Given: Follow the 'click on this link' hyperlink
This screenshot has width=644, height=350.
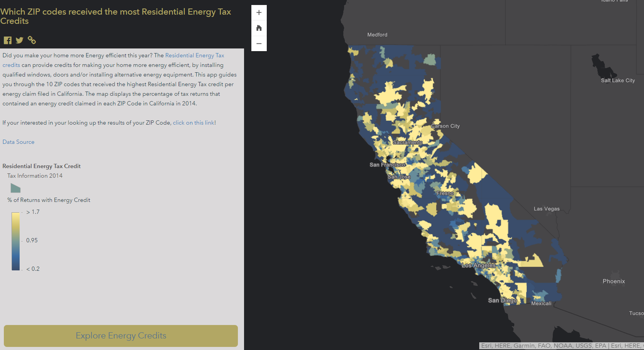Looking at the screenshot, I should [x=194, y=123].
